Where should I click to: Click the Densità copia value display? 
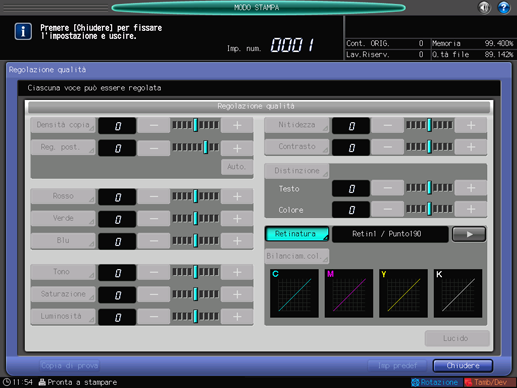(x=117, y=126)
